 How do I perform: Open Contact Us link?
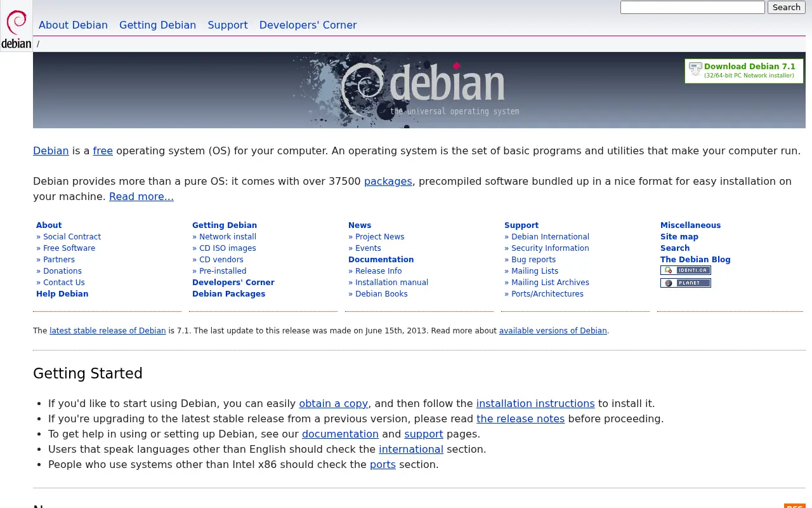pyautogui.click(x=64, y=283)
